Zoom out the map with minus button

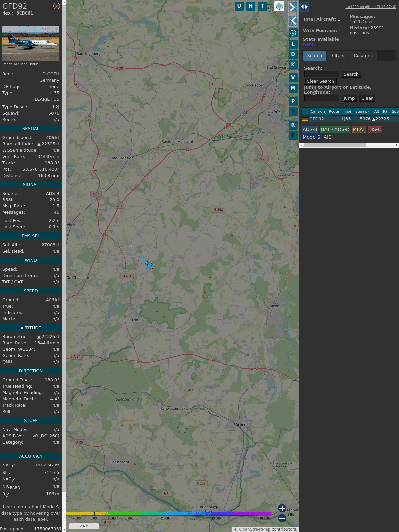(282, 518)
